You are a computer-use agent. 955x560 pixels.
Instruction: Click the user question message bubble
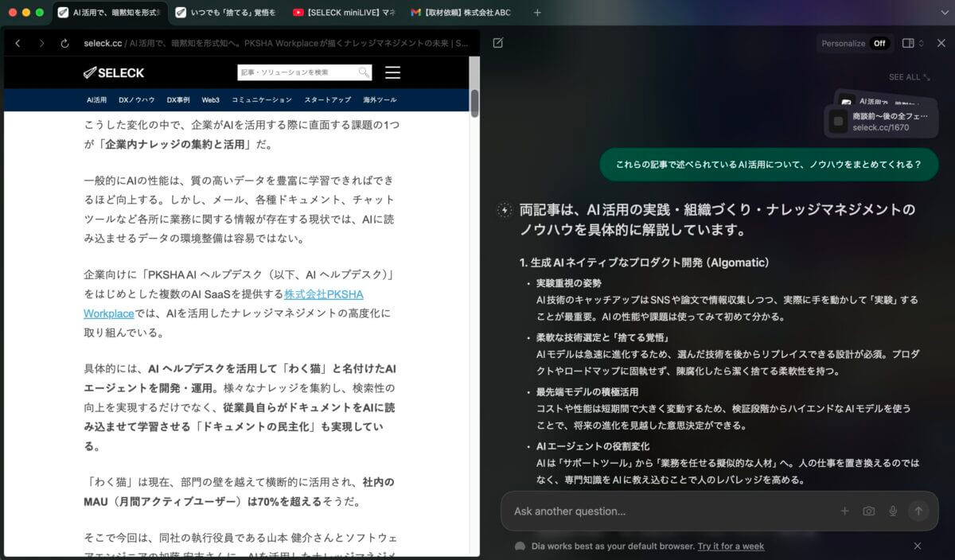(769, 165)
